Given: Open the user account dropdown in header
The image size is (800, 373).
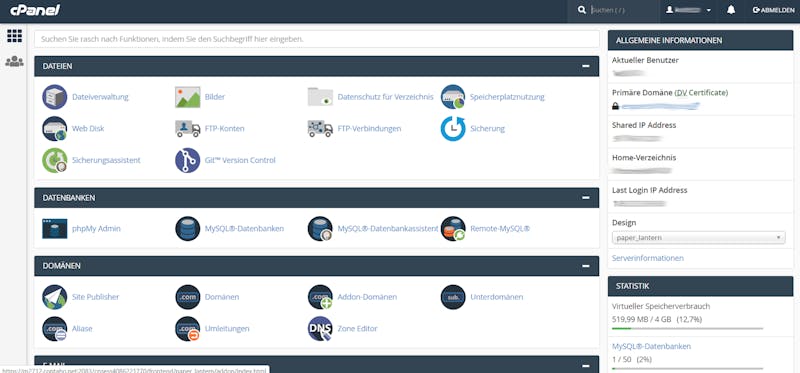Looking at the screenshot, I should point(689,10).
